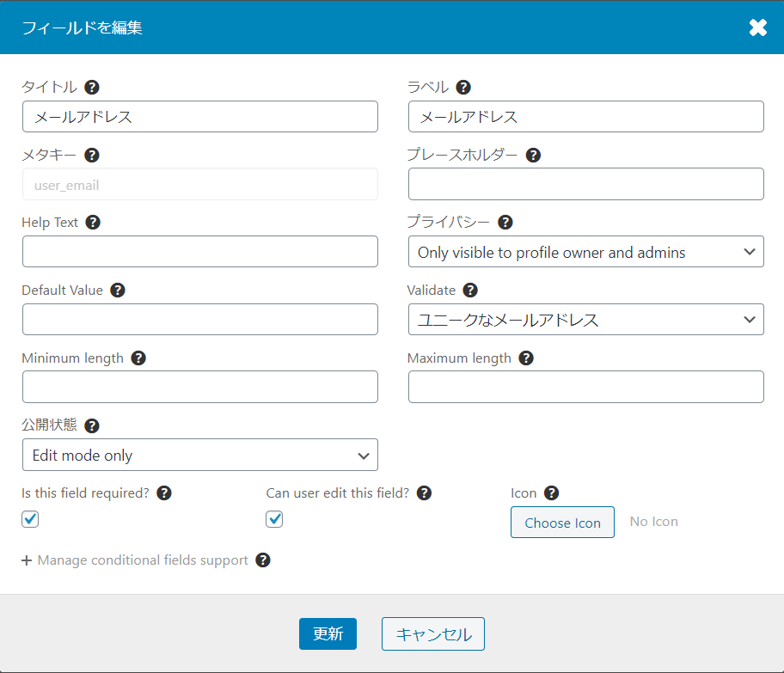Expand Manage conditional fields support
Screen dimensions: 784x673
(135, 560)
